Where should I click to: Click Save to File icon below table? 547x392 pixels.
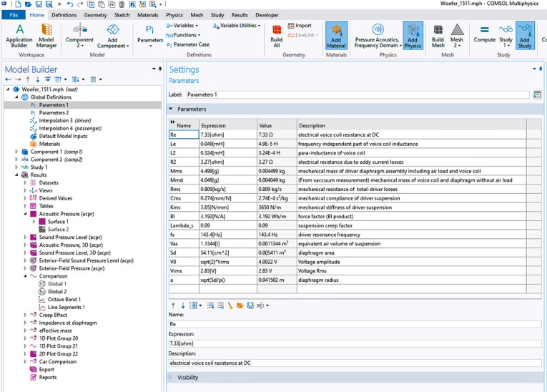point(250,305)
